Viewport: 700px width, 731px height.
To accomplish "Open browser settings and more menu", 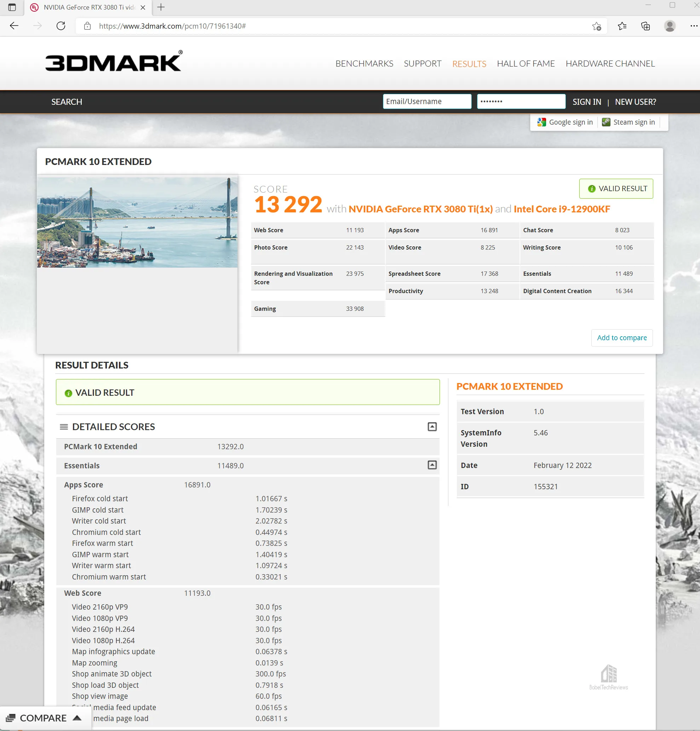I will pyautogui.click(x=693, y=26).
